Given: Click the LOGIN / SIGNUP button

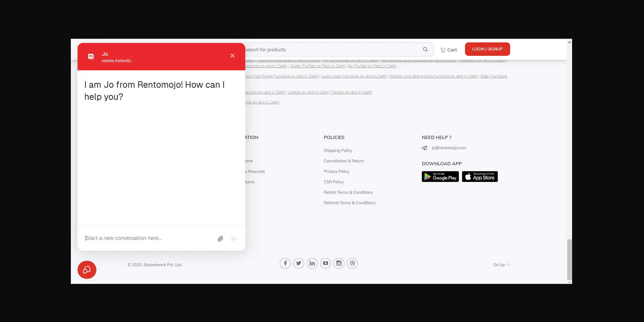Looking at the screenshot, I should click(487, 49).
